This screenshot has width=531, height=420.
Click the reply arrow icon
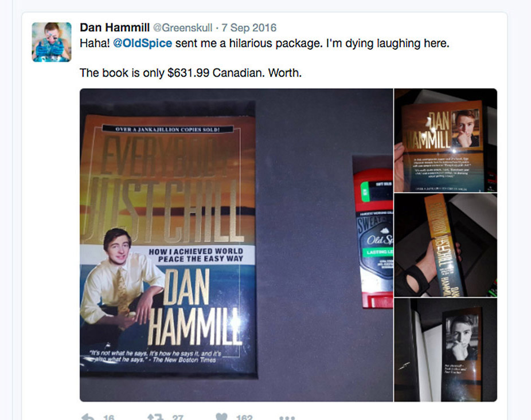[x=88, y=417]
